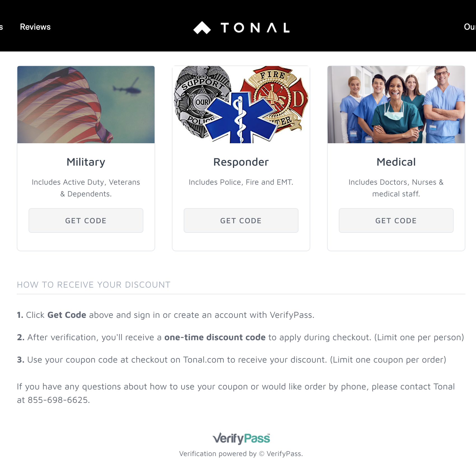Click Get Code for Medical
This screenshot has width=476, height=465.
pyautogui.click(x=396, y=220)
